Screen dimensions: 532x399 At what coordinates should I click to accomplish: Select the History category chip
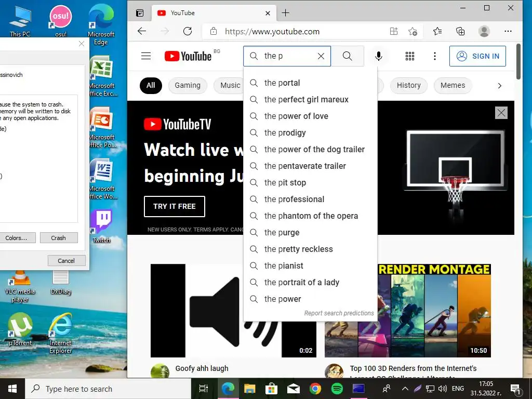409,86
